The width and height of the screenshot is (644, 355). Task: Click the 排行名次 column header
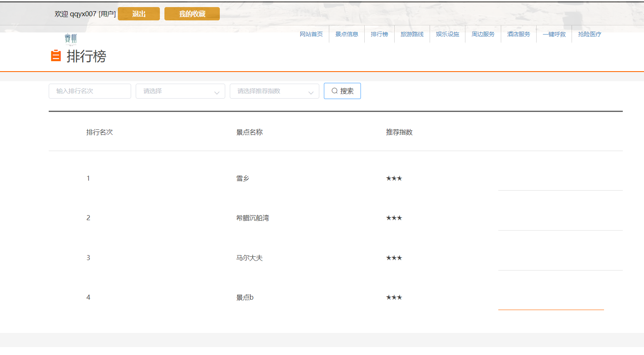tap(99, 132)
